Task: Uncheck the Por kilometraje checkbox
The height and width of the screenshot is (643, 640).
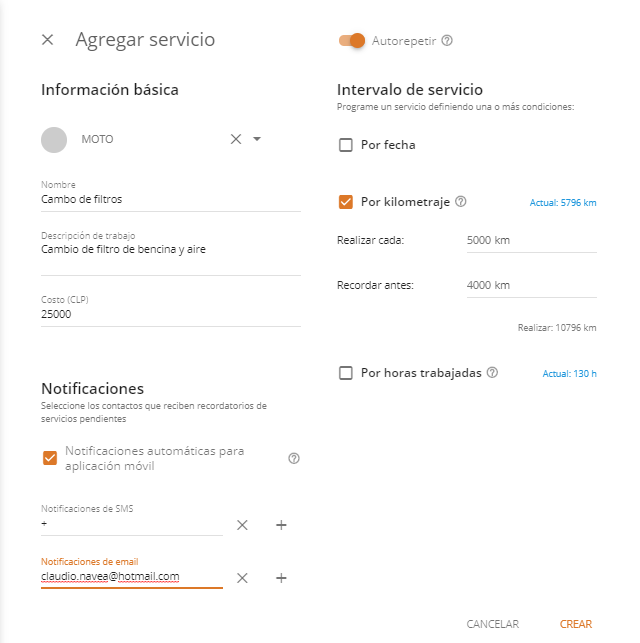Action: tap(346, 202)
